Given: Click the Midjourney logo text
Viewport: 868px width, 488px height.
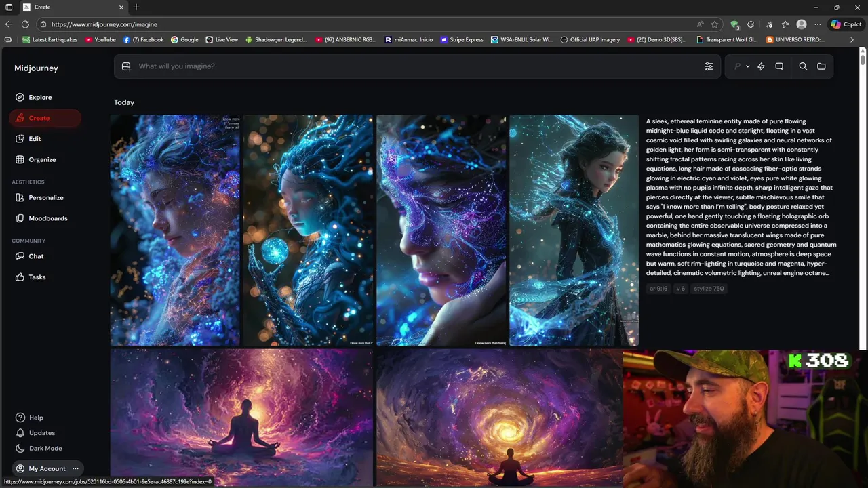Looking at the screenshot, I should 36,68.
